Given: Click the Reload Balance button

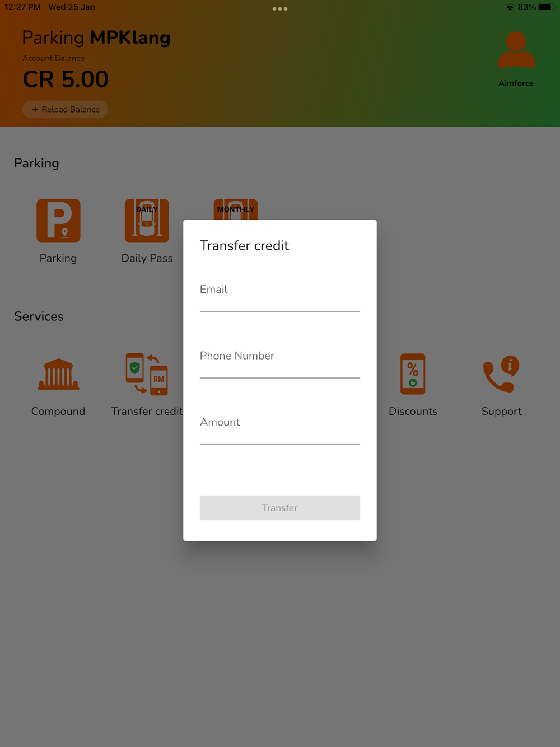Looking at the screenshot, I should 66,109.
